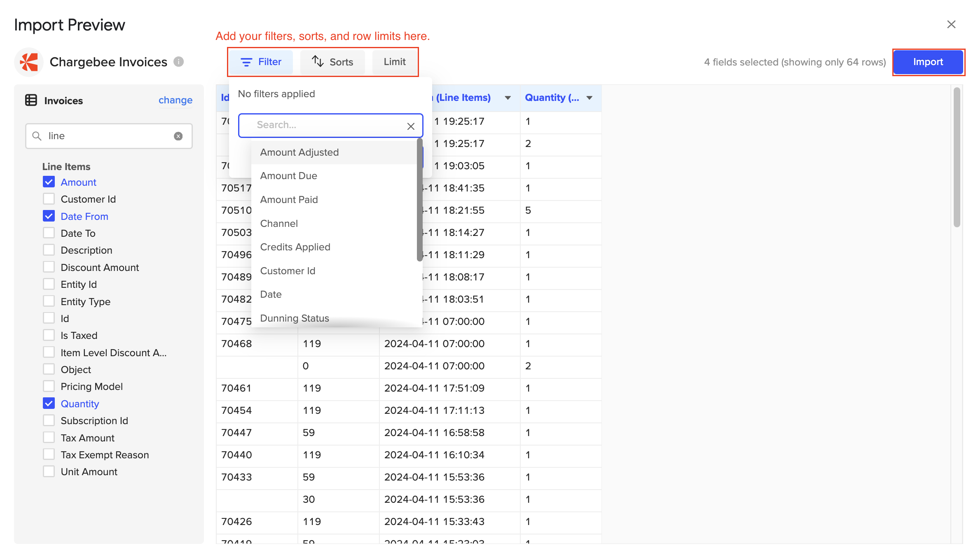This screenshot has height=560, width=978.
Task: Click the change link for Invoices
Action: click(175, 100)
